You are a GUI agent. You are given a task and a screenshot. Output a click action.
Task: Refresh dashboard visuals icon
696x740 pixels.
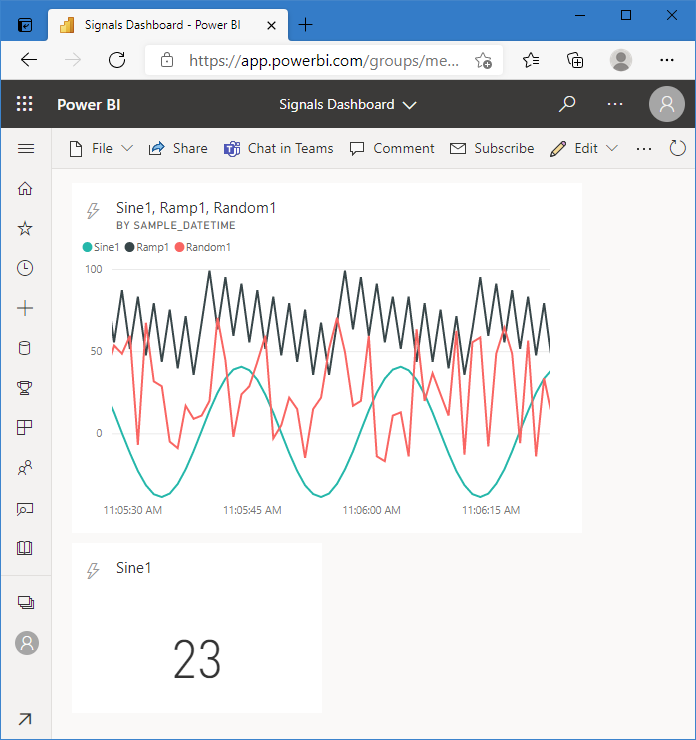tap(678, 148)
